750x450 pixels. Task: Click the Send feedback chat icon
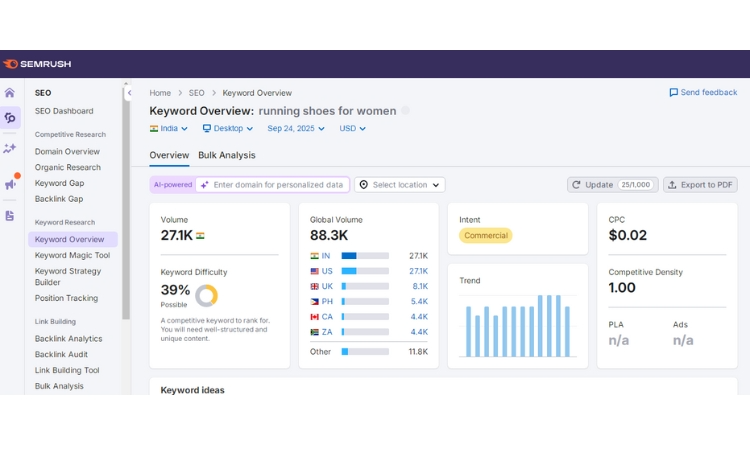tap(674, 93)
